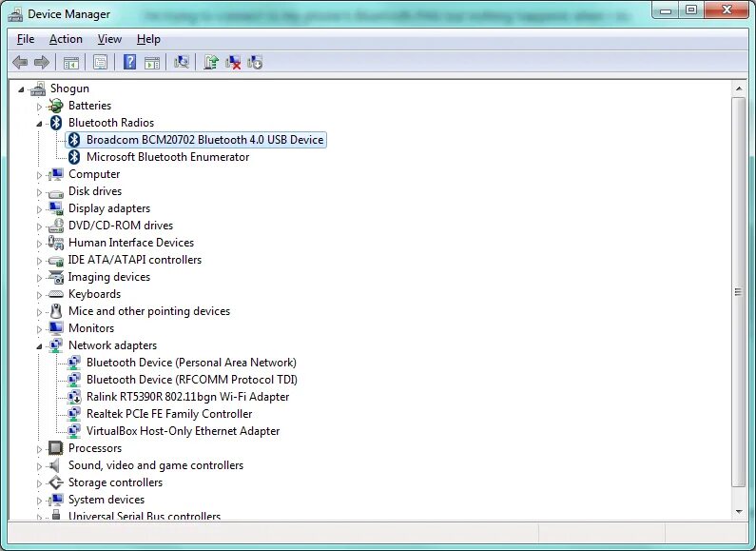Screen dimensions: 756x551
Task: Click the Update Driver Software icon
Action: coord(211,62)
